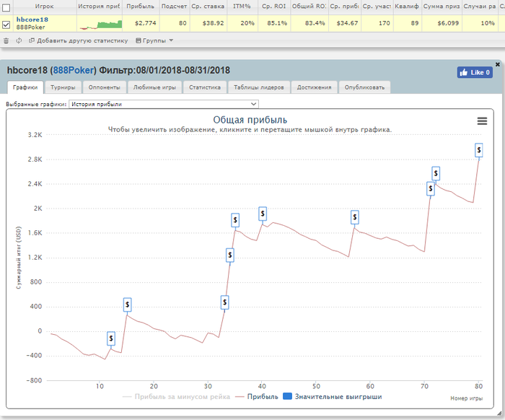Toggle Значительные выигрыши legend item
This screenshot has width=505, height=420.
tap(333, 397)
